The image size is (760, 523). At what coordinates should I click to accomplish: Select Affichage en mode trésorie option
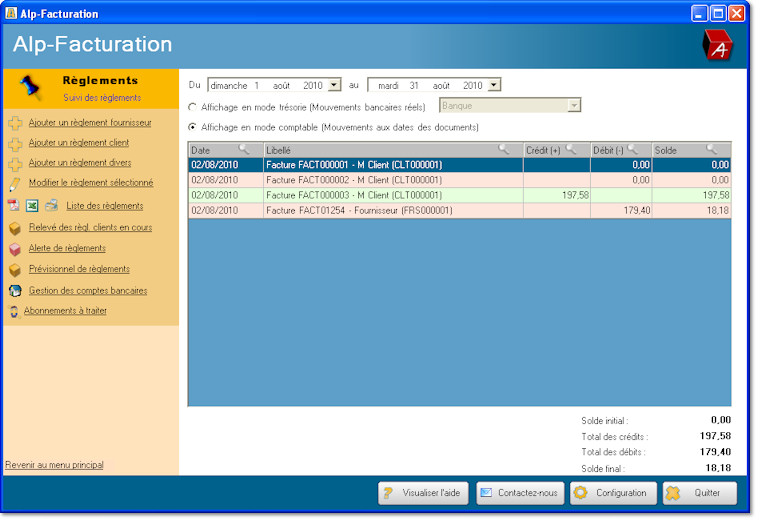pyautogui.click(x=193, y=106)
